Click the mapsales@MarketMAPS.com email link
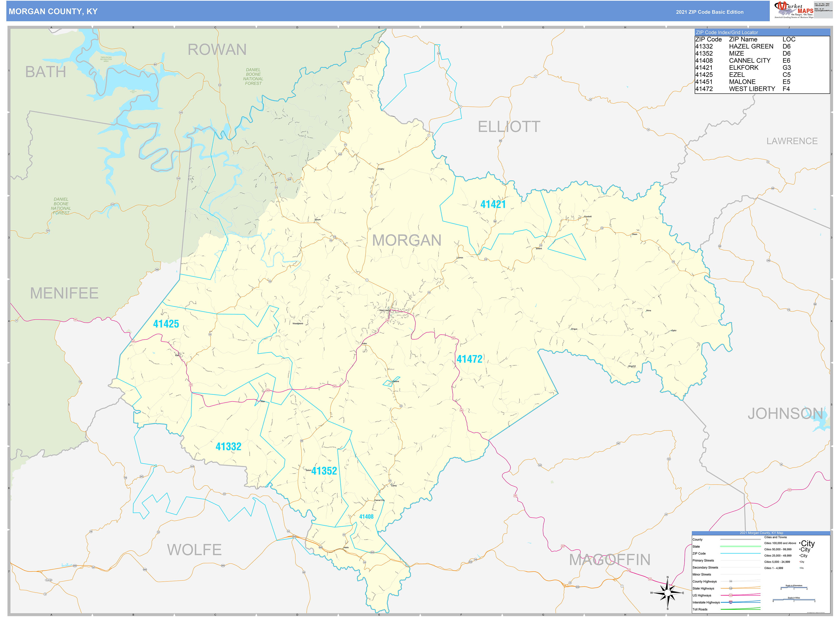Viewport: 840px width, 617px height. click(x=824, y=10)
